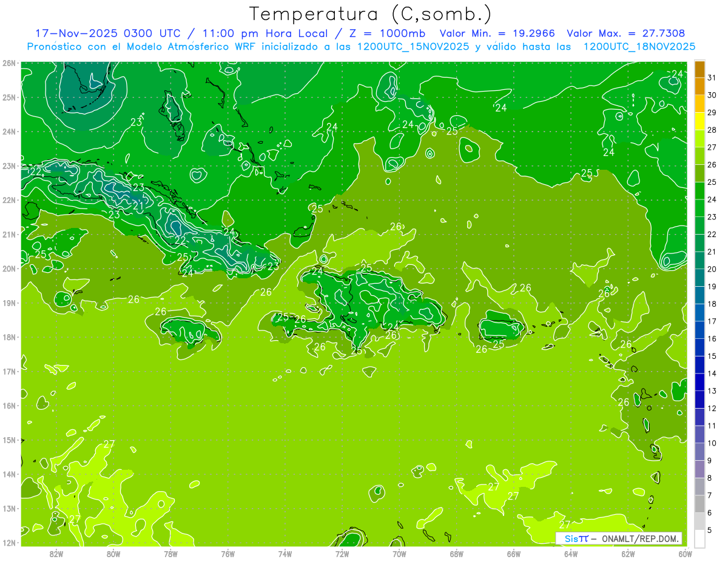Select latitude axis label 15N

(9, 440)
